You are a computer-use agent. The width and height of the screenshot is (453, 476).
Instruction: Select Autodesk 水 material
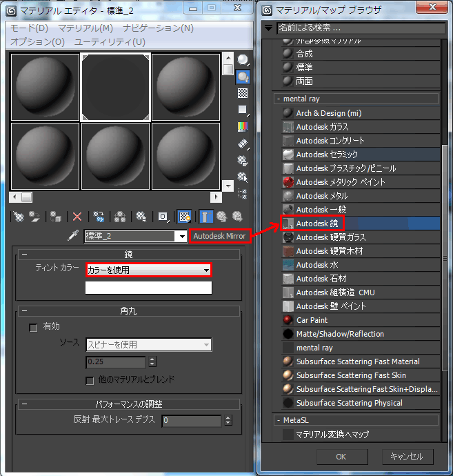tap(361, 265)
